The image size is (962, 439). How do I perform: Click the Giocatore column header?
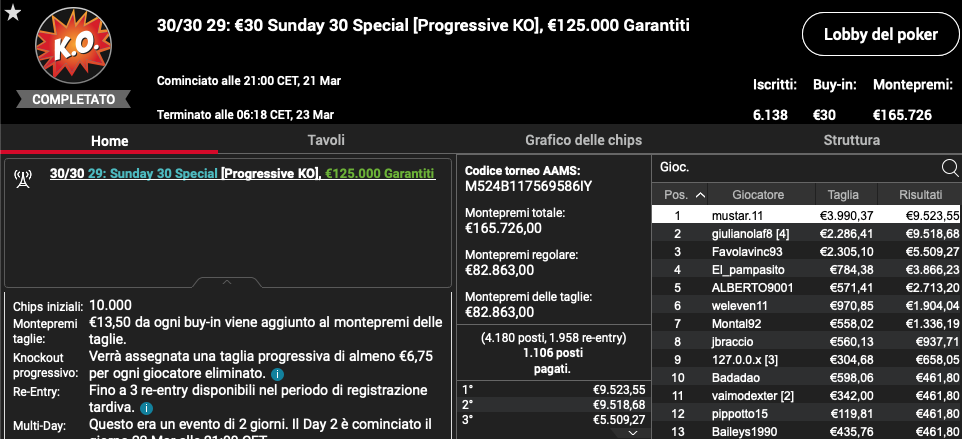(x=758, y=195)
